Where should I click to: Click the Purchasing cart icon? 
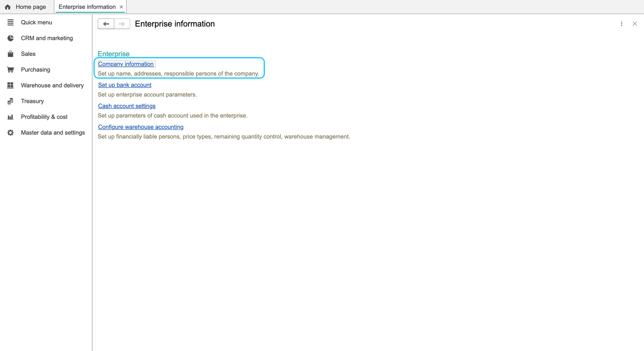pyautogui.click(x=10, y=69)
